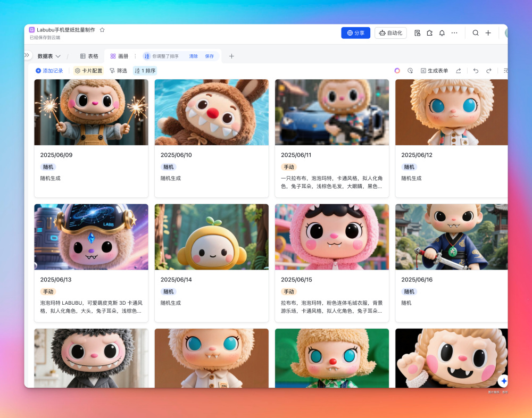Open the 数据表 dropdown

[49, 56]
